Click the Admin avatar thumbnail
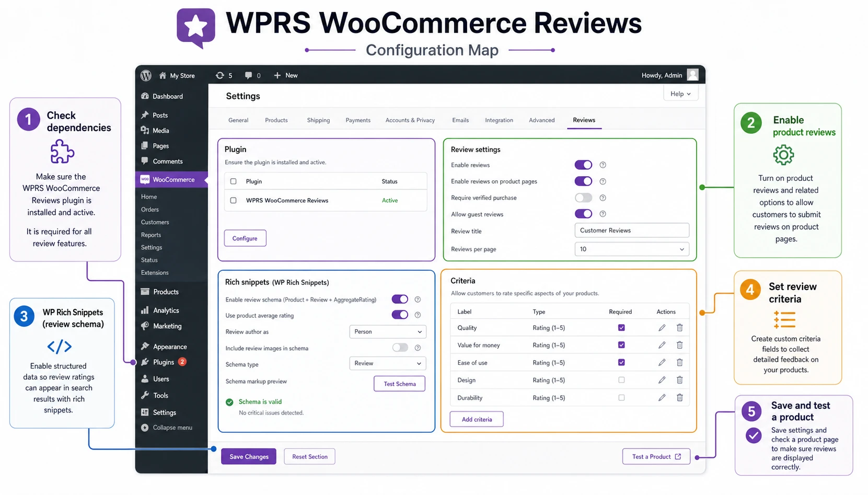The width and height of the screenshot is (868, 495). pos(692,75)
